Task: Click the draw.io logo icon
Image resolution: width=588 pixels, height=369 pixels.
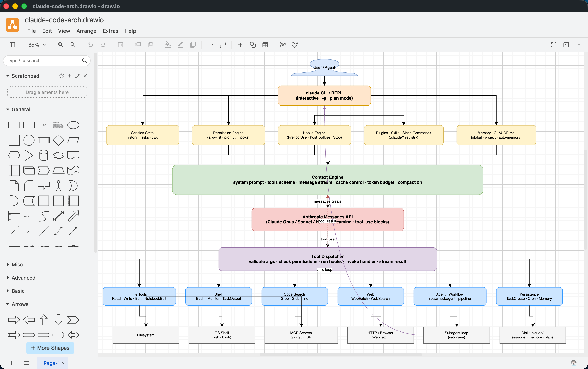Action: (x=12, y=25)
